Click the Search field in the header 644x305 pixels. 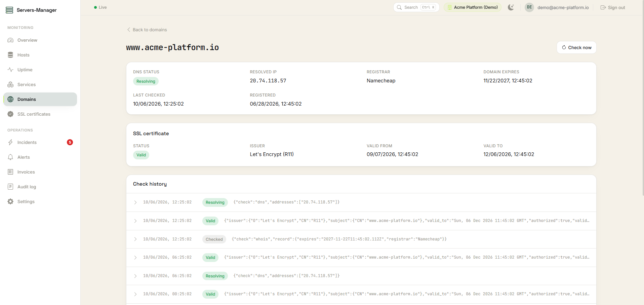click(416, 7)
